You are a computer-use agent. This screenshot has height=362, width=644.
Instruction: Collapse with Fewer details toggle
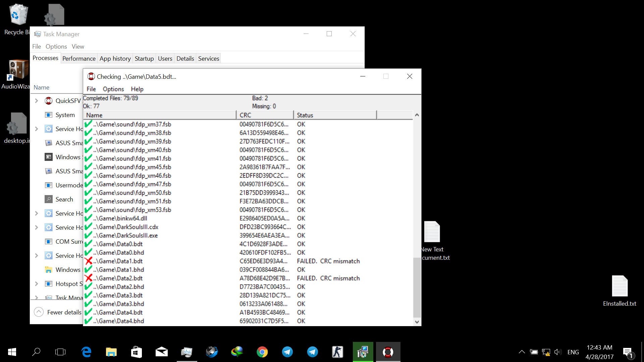(39, 312)
